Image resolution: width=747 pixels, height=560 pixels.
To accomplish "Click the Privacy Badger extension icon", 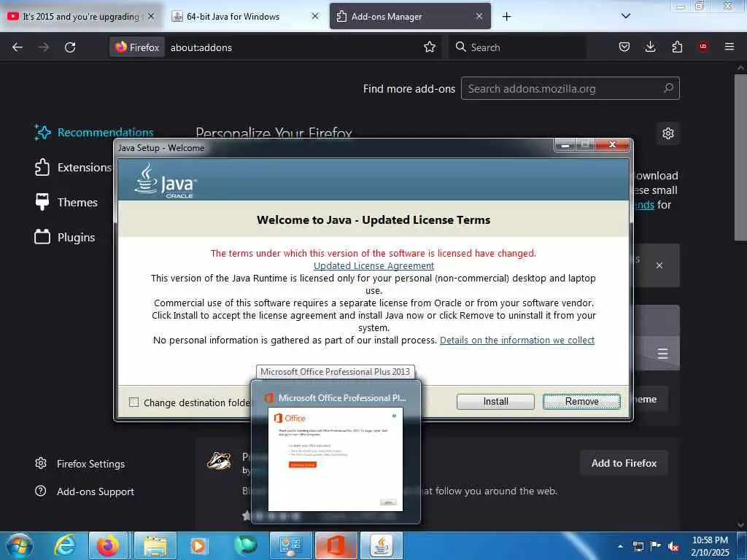I will [219, 461].
